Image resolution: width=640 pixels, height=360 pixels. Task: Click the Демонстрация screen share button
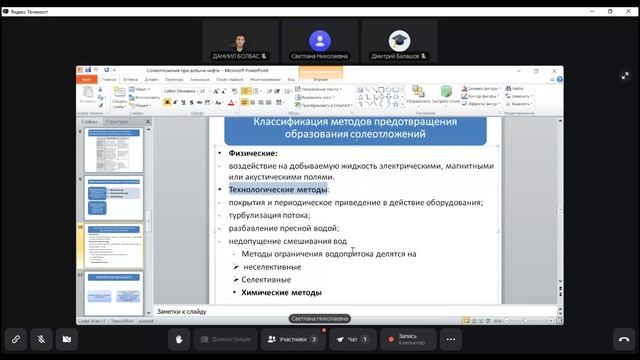pyautogui.click(x=226, y=339)
